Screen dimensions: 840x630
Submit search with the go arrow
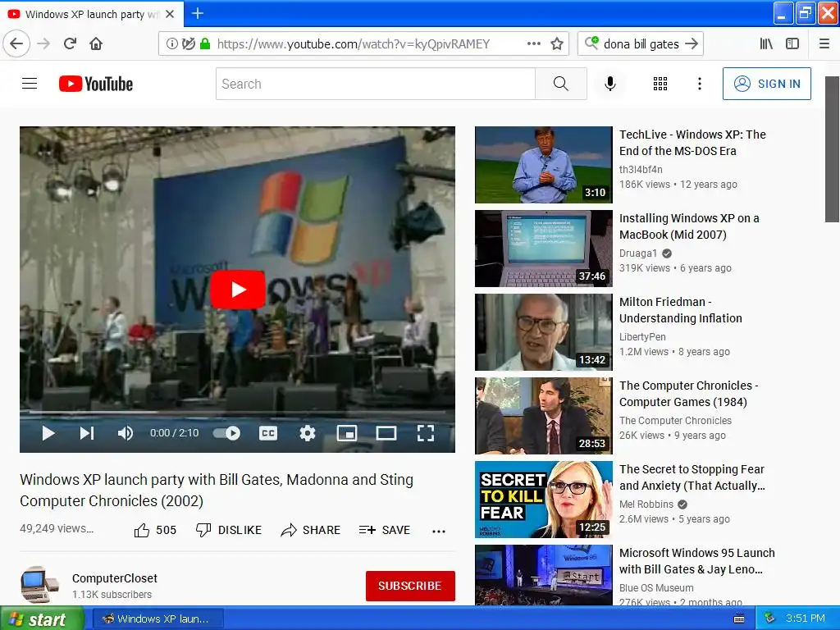tap(692, 43)
